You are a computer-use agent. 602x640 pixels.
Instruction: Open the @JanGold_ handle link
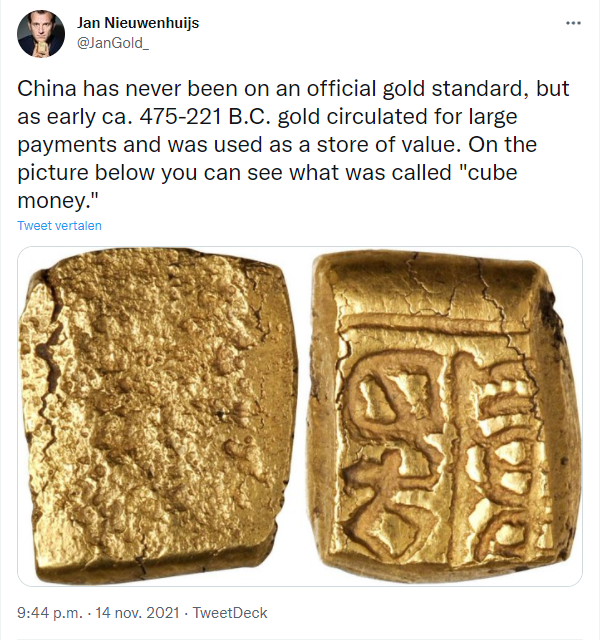pyautogui.click(x=113, y=43)
